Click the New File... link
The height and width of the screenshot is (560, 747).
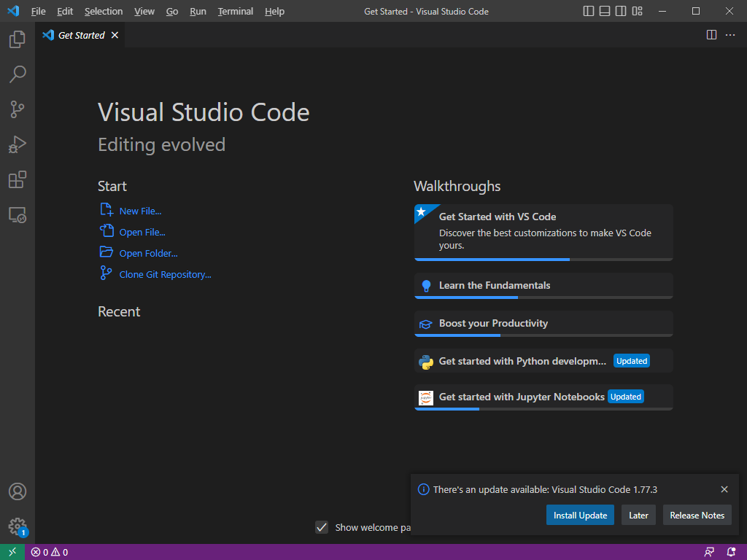(140, 211)
